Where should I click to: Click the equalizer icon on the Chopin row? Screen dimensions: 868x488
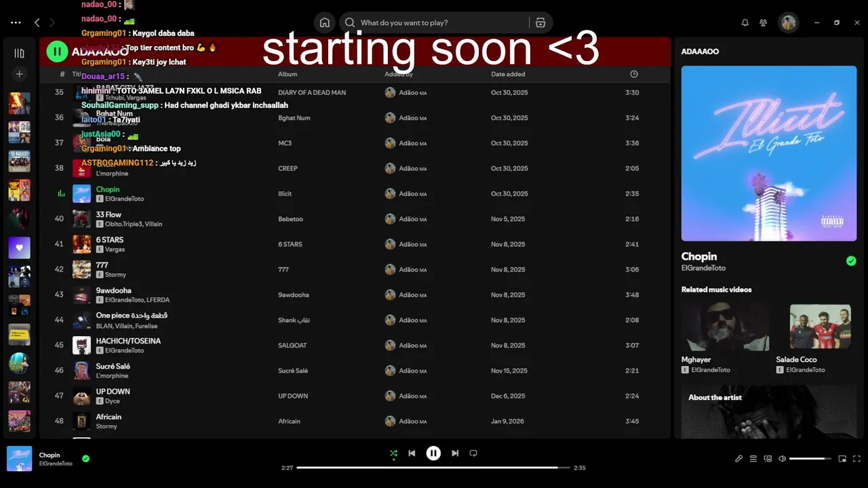click(x=61, y=194)
